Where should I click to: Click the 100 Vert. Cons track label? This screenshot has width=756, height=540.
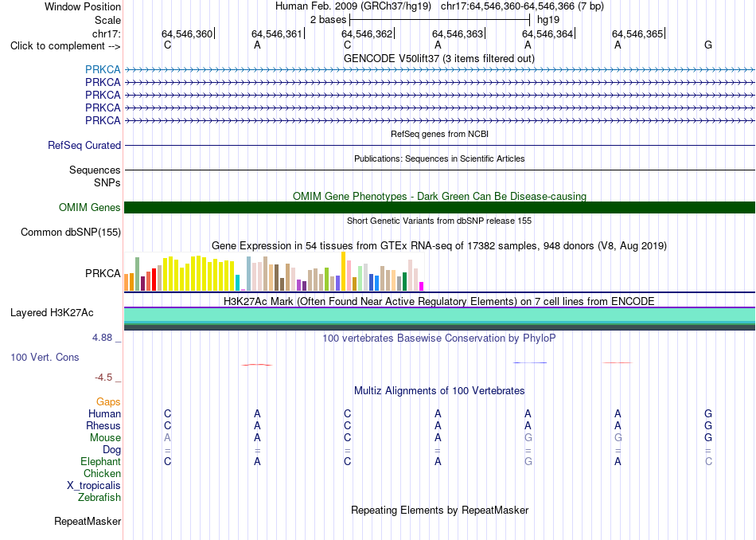(45, 358)
